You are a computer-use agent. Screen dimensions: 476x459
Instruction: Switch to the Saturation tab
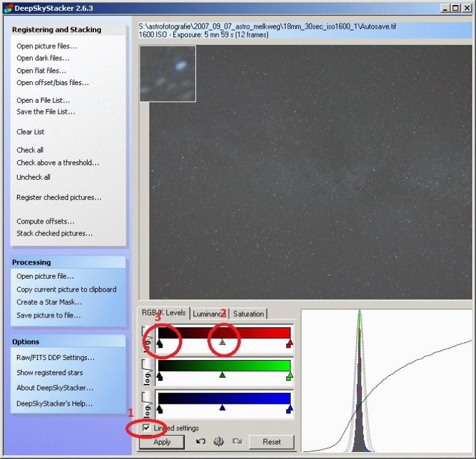click(248, 314)
